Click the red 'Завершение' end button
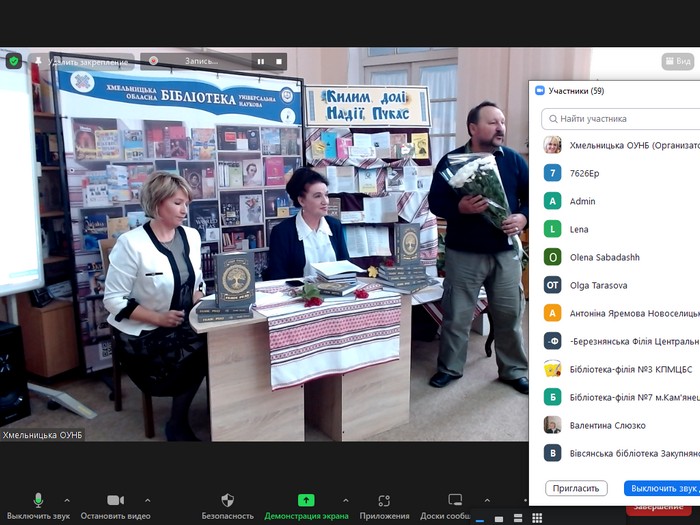The width and height of the screenshot is (700, 525). coord(658,507)
